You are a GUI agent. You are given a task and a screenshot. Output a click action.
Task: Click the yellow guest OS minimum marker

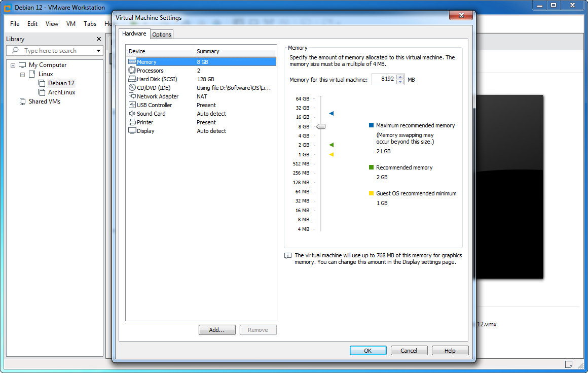(331, 154)
